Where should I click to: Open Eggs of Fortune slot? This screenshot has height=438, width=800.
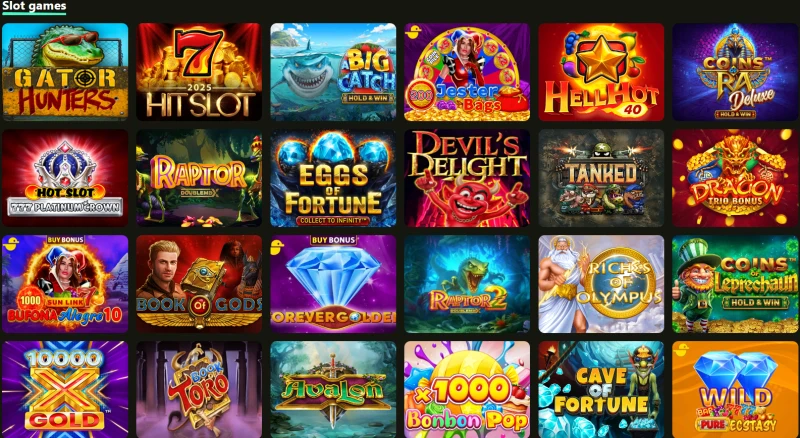(x=333, y=178)
